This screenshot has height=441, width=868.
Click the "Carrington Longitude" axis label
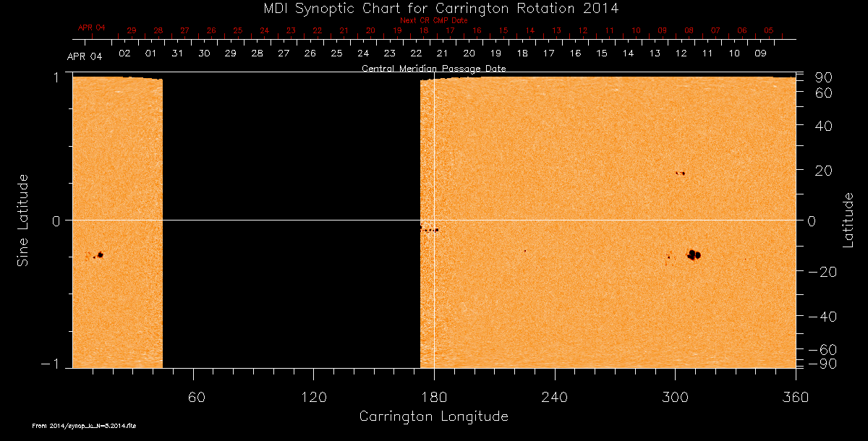coord(433,416)
